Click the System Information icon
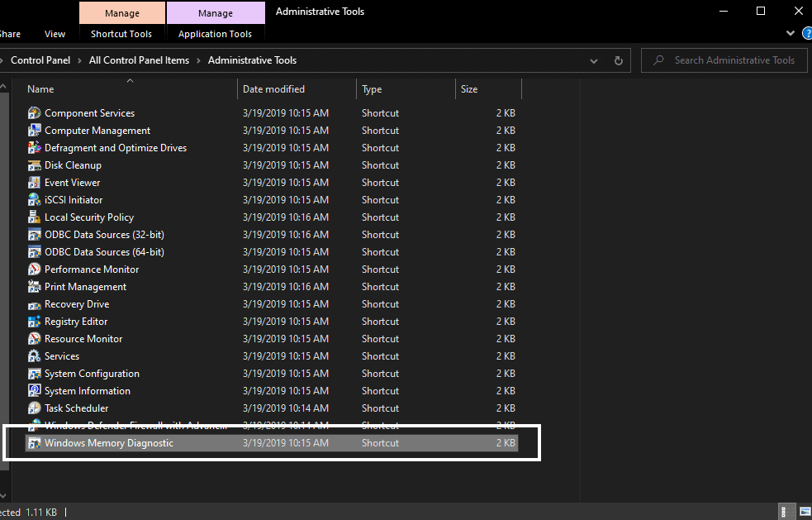The height and width of the screenshot is (520, 812). [34, 391]
